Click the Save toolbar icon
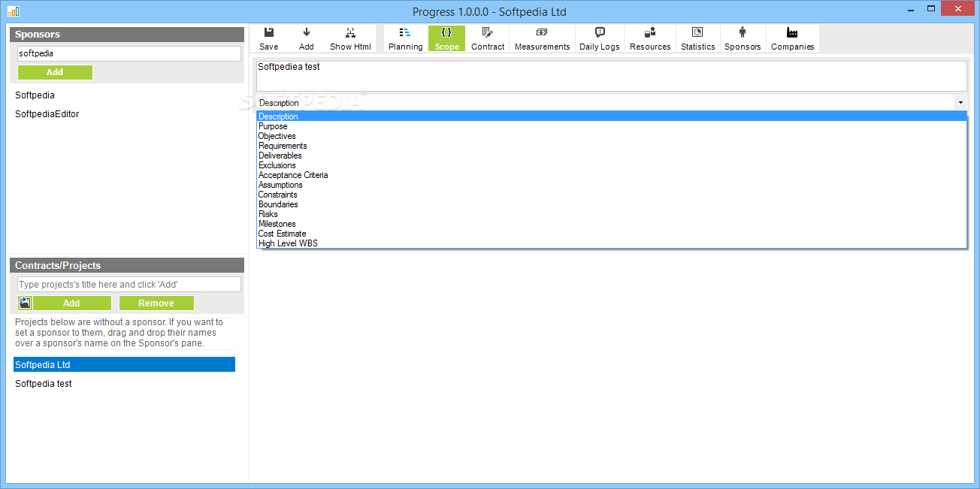The image size is (980, 489). point(268,39)
